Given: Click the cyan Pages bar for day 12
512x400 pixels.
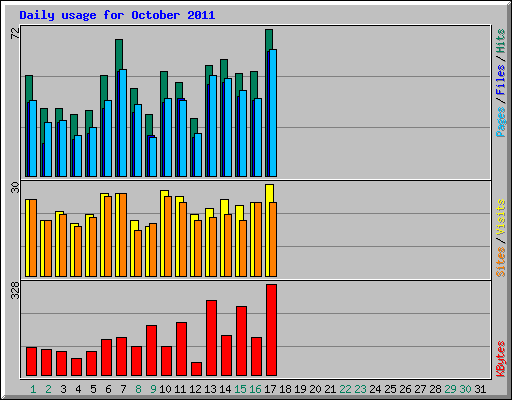Looking at the screenshot, I should (198, 155).
